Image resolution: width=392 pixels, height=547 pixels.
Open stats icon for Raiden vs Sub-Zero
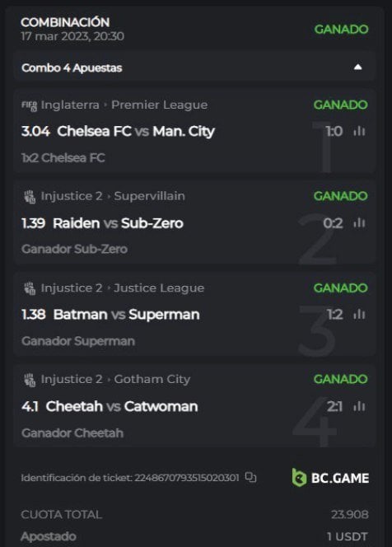pos(359,223)
